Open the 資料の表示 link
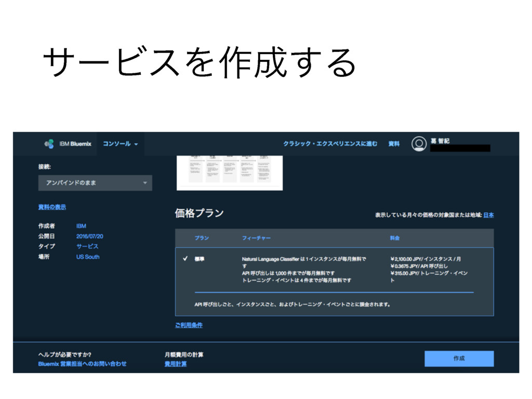532x399 pixels. tap(52, 207)
